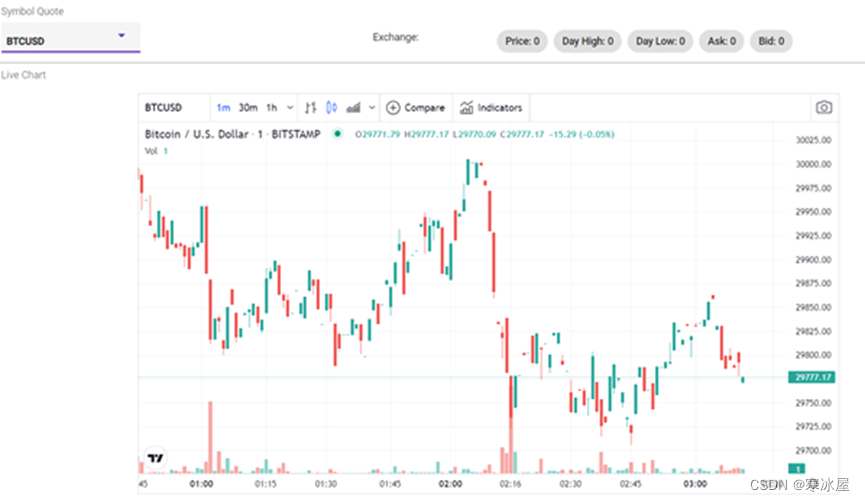The image size is (865, 502).
Task: Click the green volume value tag on the price axis
Action: [797, 469]
